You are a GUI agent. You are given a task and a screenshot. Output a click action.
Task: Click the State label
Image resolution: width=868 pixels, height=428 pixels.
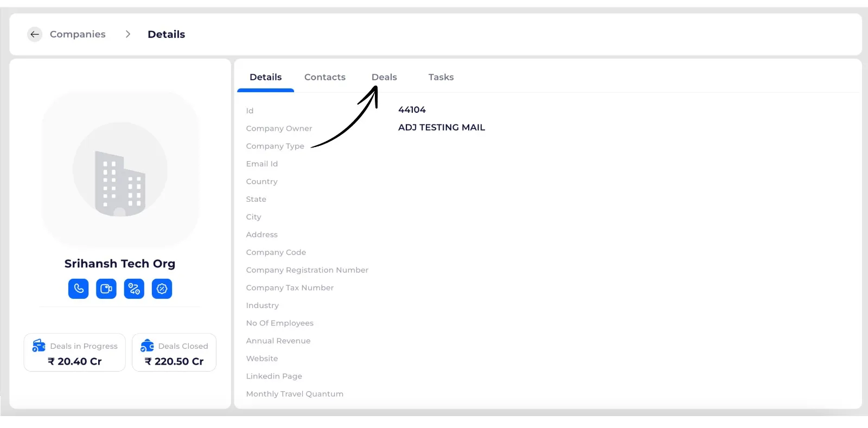pyautogui.click(x=256, y=199)
